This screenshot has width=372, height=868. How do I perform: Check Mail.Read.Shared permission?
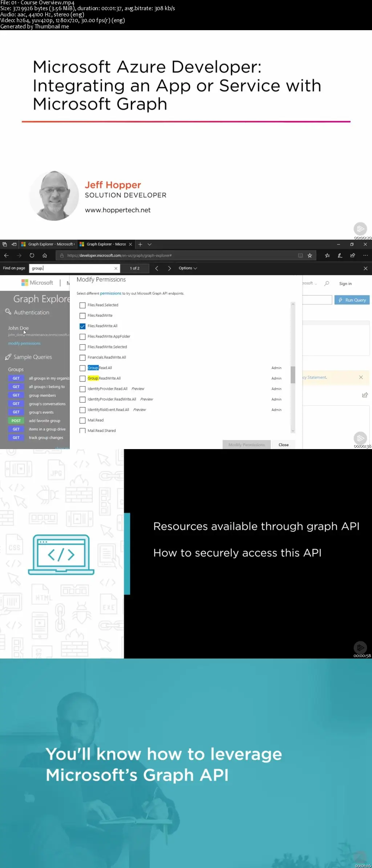point(82,431)
